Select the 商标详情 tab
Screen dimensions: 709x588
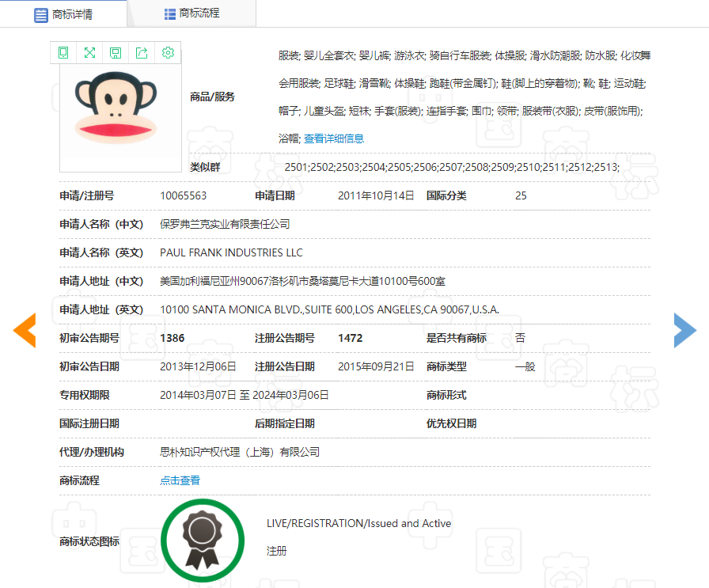tap(63, 14)
